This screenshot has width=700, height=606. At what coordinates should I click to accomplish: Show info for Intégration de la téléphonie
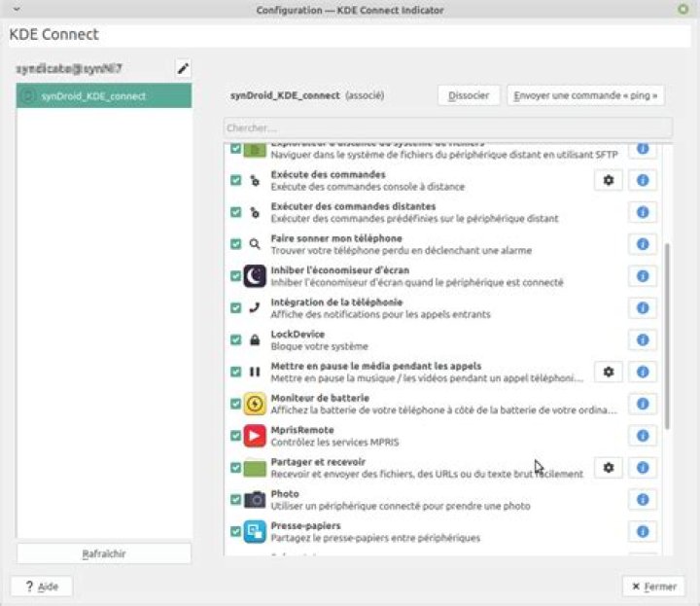(643, 308)
